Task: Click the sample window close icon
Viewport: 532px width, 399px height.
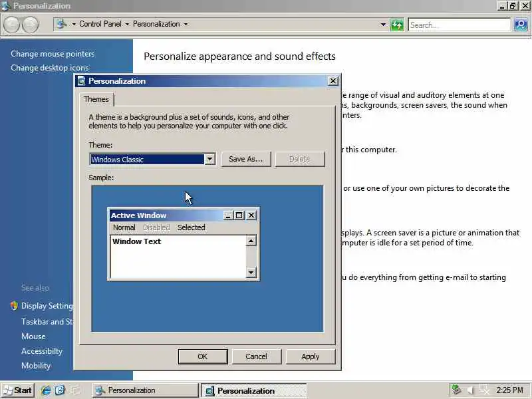Action: point(251,215)
